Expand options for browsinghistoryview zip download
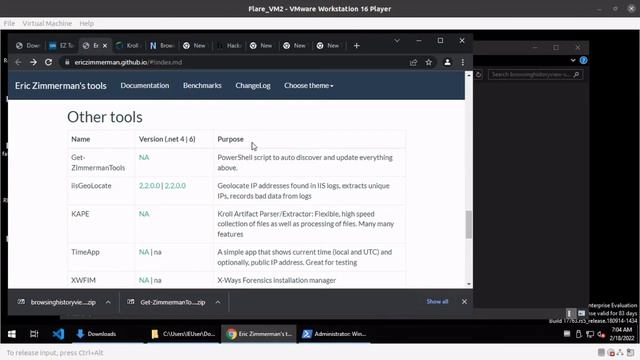 pyautogui.click(x=108, y=302)
